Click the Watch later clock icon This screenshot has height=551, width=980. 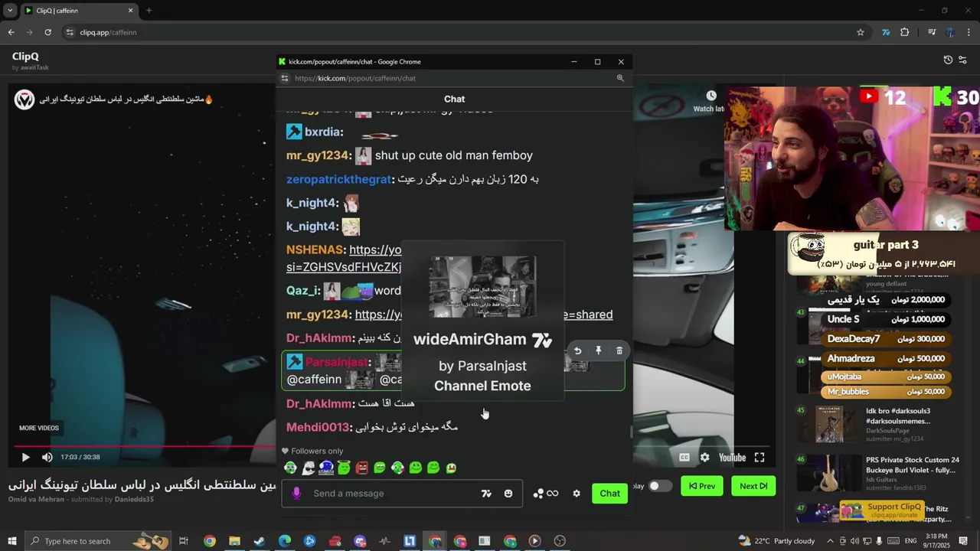click(711, 96)
